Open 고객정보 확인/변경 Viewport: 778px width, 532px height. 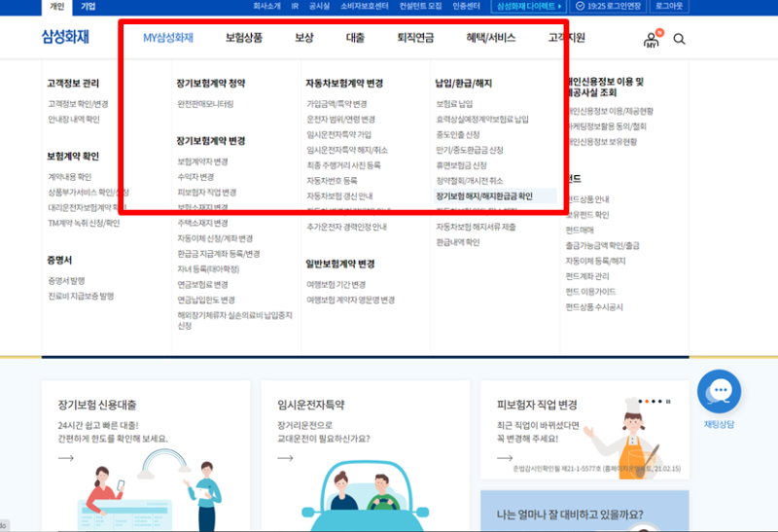click(x=78, y=104)
